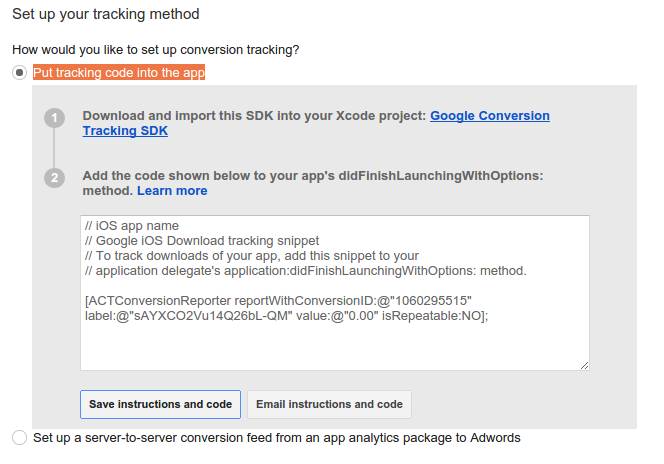Image resolution: width=664 pixels, height=464 pixels.
Task: Place cursor on "application delegate's" comment line
Action: click(305, 271)
